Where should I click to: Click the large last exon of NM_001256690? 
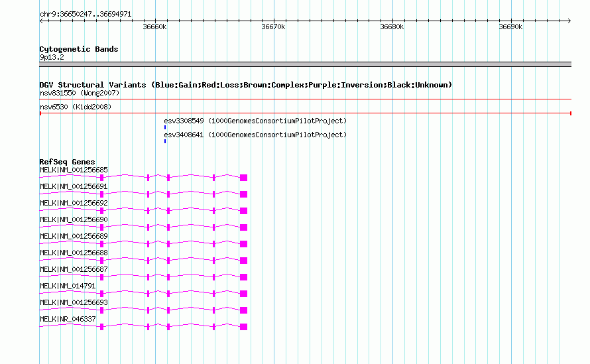point(243,227)
